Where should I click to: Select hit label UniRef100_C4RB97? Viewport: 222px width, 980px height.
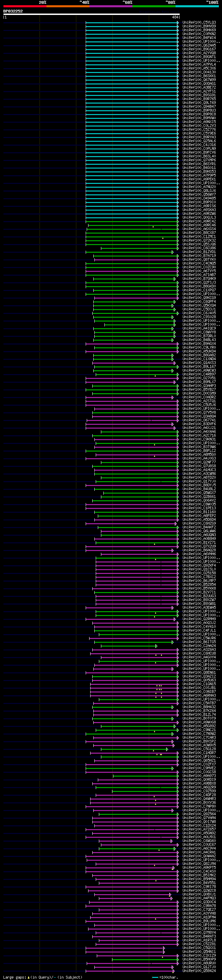coord(199,374)
